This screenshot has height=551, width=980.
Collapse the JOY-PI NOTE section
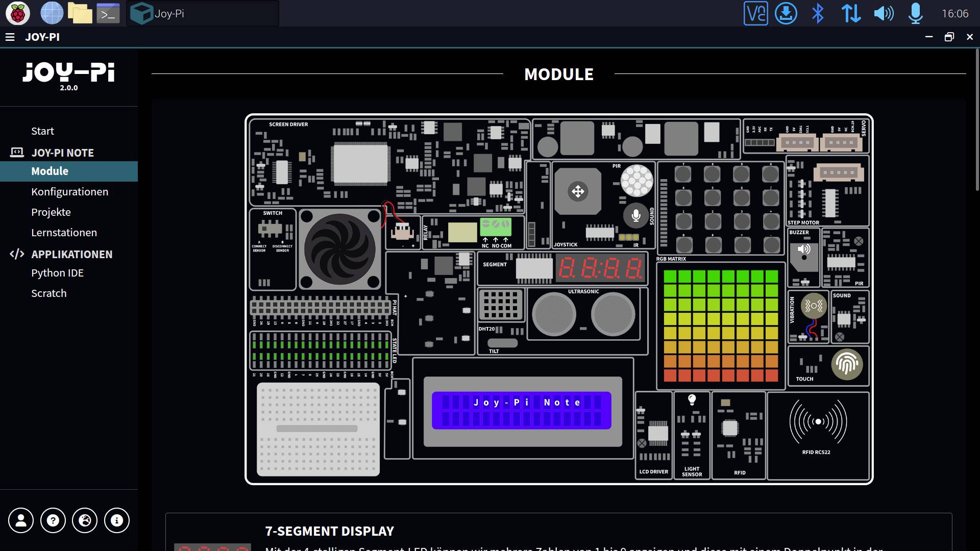tap(62, 153)
